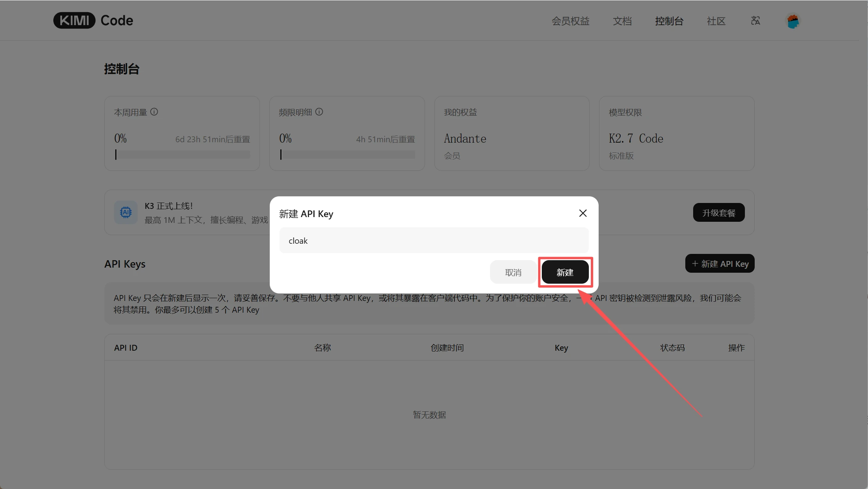This screenshot has width=868, height=489.
Task: Open 文档 page
Action: 622,21
